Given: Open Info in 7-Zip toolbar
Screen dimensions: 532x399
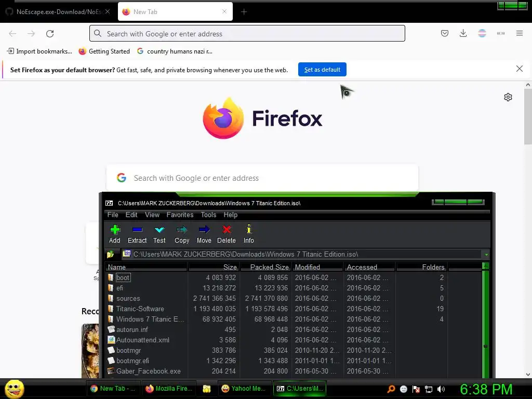Looking at the screenshot, I should tap(249, 234).
